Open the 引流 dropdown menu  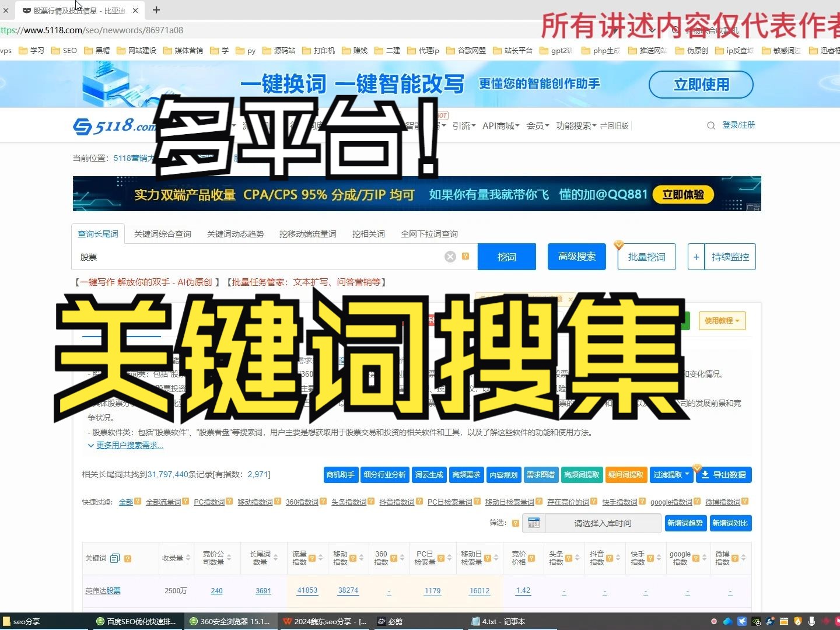[x=464, y=125]
